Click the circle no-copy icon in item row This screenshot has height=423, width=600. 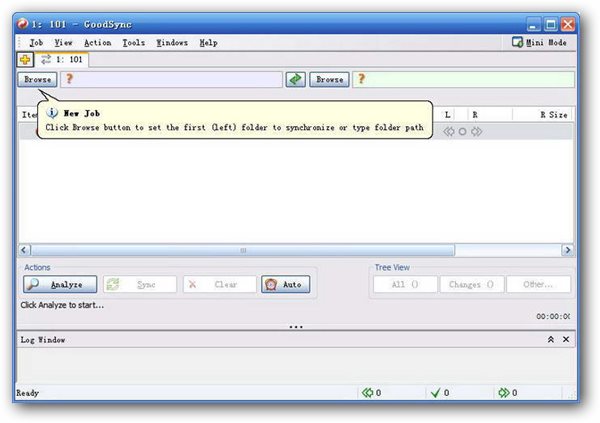pyautogui.click(x=462, y=132)
